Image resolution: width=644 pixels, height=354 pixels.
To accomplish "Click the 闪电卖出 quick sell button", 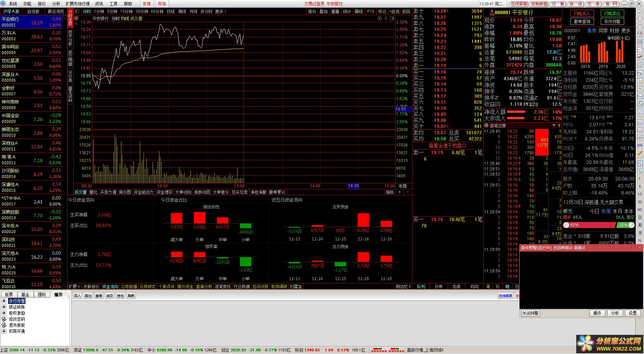I will [612, 13].
